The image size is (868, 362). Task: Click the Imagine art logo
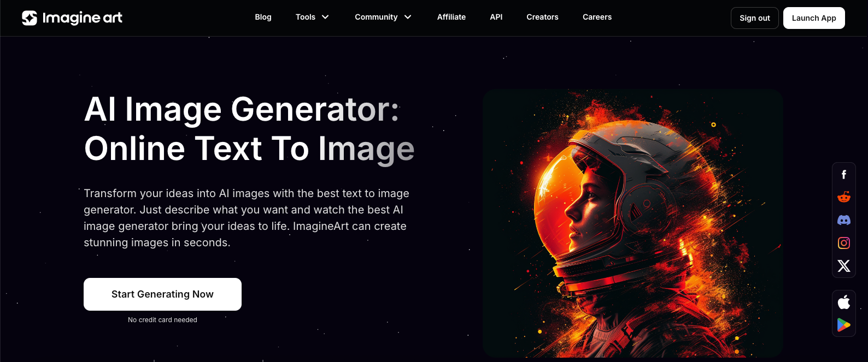click(72, 18)
